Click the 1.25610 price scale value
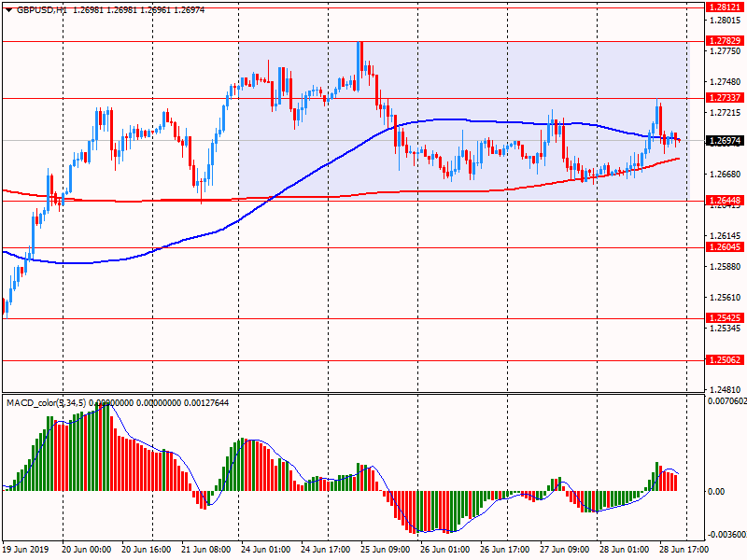This screenshot has height=560, width=747. click(726, 298)
